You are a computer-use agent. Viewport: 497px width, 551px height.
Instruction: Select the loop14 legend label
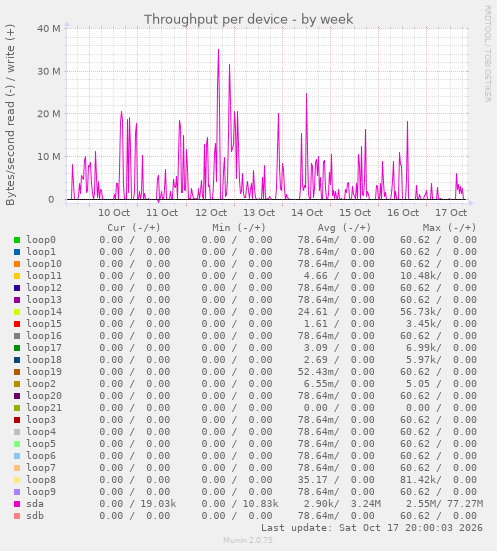pyautogui.click(x=44, y=312)
